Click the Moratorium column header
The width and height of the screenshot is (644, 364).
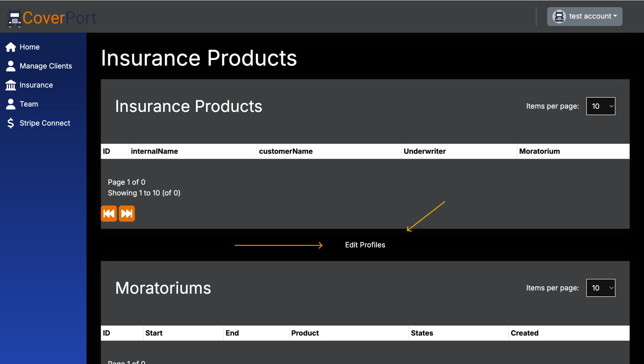click(540, 151)
